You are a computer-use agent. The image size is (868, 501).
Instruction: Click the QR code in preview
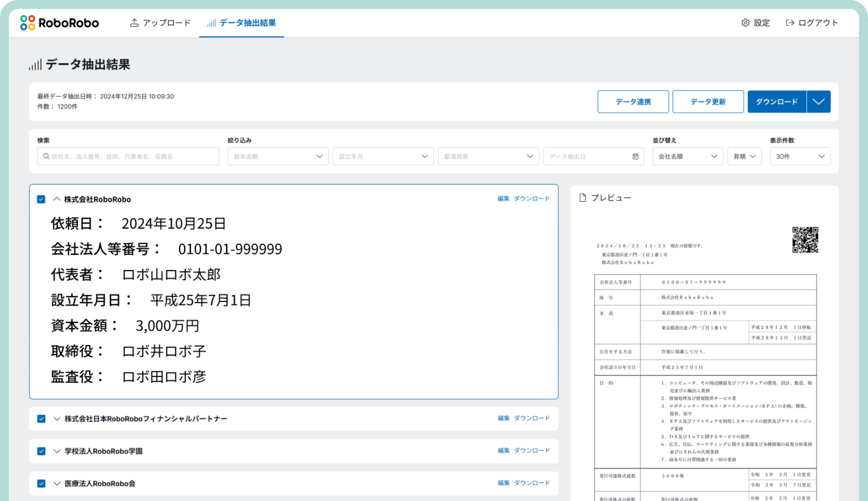(805, 240)
